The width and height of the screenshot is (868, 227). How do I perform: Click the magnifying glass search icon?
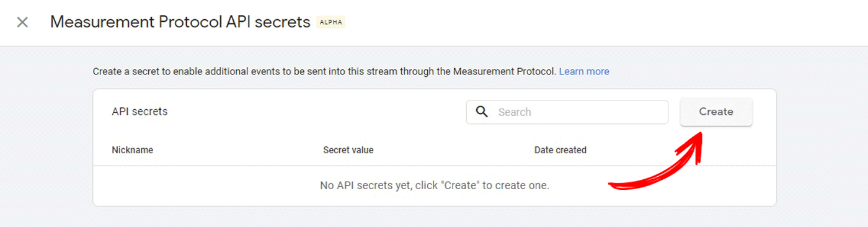[x=482, y=112]
